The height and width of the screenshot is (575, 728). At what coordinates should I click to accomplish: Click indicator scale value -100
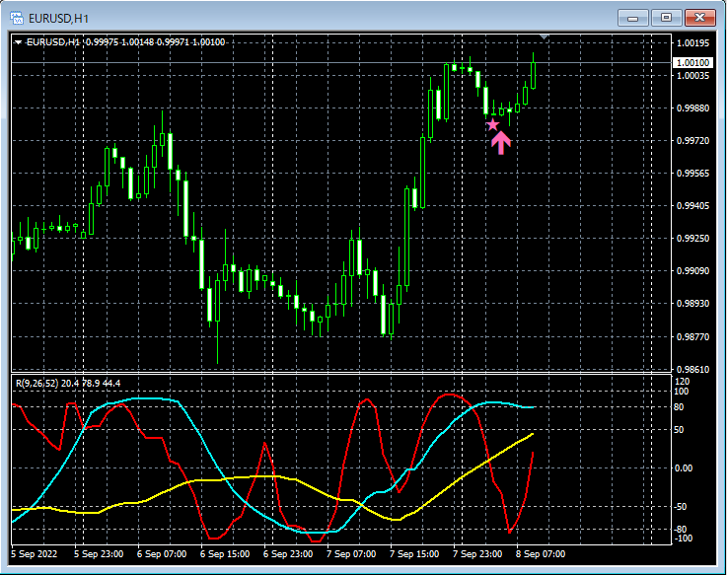pyautogui.click(x=682, y=539)
